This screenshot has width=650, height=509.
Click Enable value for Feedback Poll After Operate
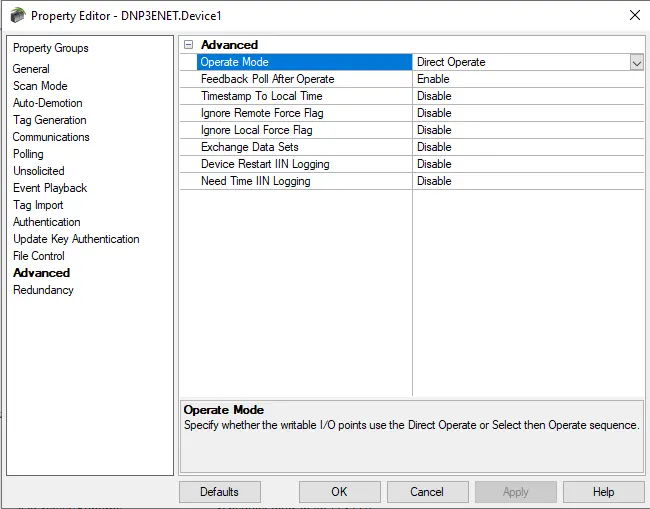(528, 79)
